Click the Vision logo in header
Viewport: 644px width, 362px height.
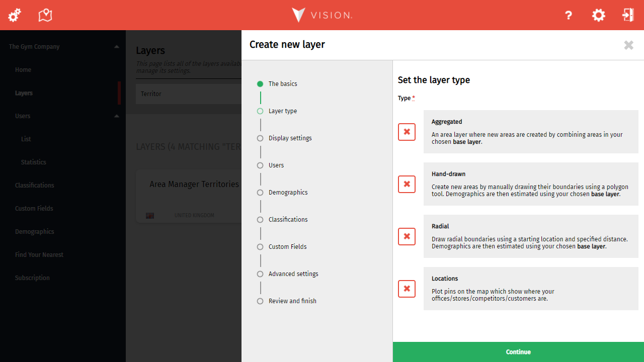pyautogui.click(x=322, y=15)
